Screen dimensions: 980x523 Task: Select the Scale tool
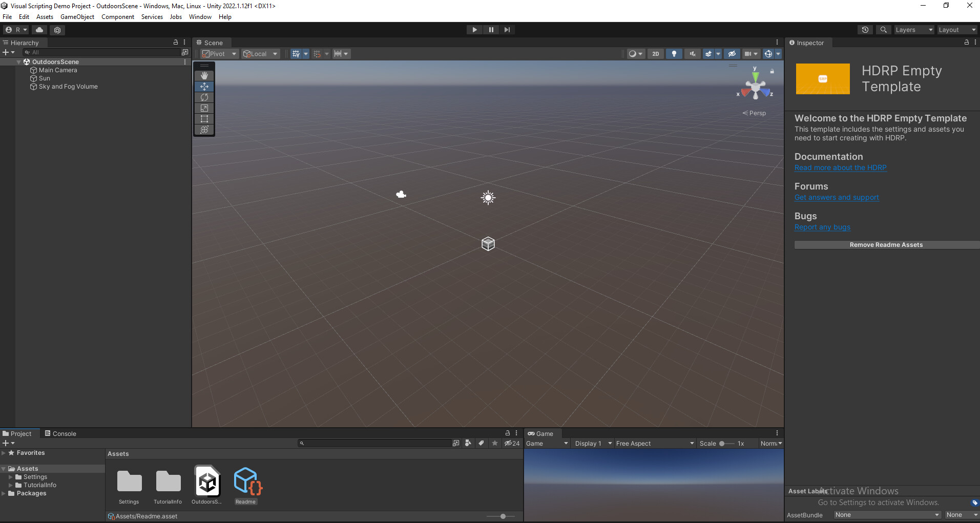click(204, 108)
